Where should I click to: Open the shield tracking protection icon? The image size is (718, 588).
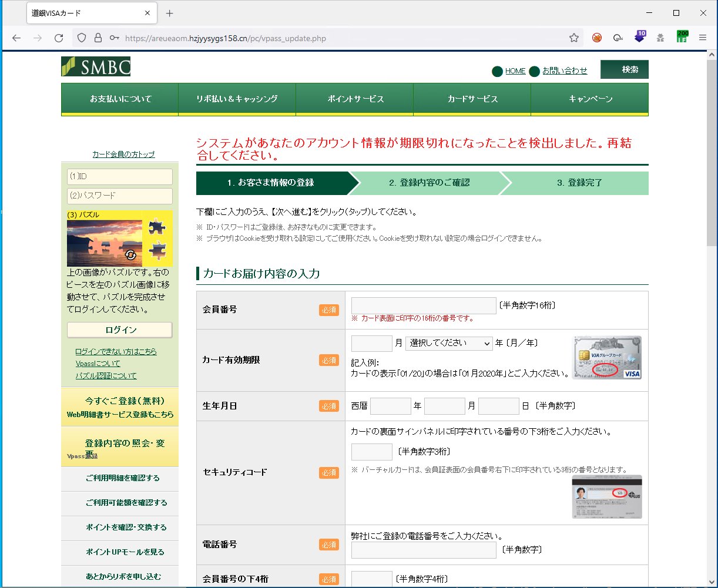[82, 38]
